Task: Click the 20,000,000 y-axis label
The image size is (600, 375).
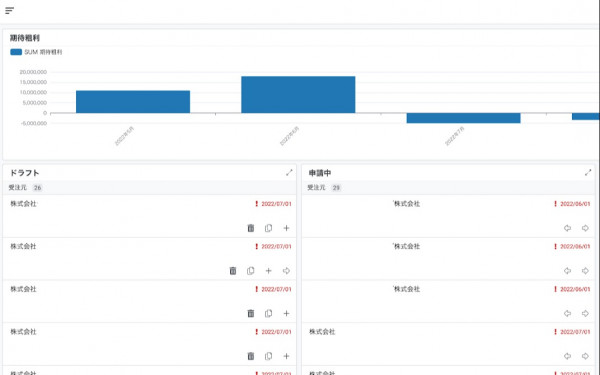Action: point(33,72)
